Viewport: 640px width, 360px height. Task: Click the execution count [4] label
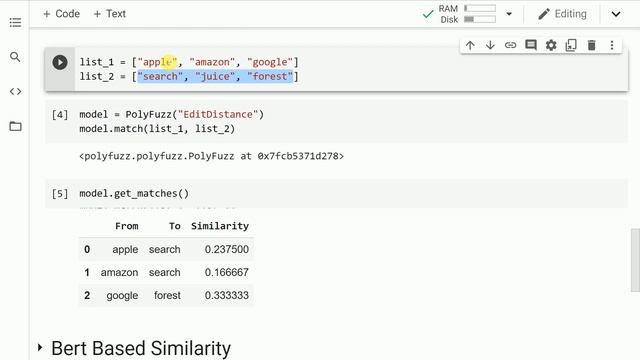coord(60,115)
